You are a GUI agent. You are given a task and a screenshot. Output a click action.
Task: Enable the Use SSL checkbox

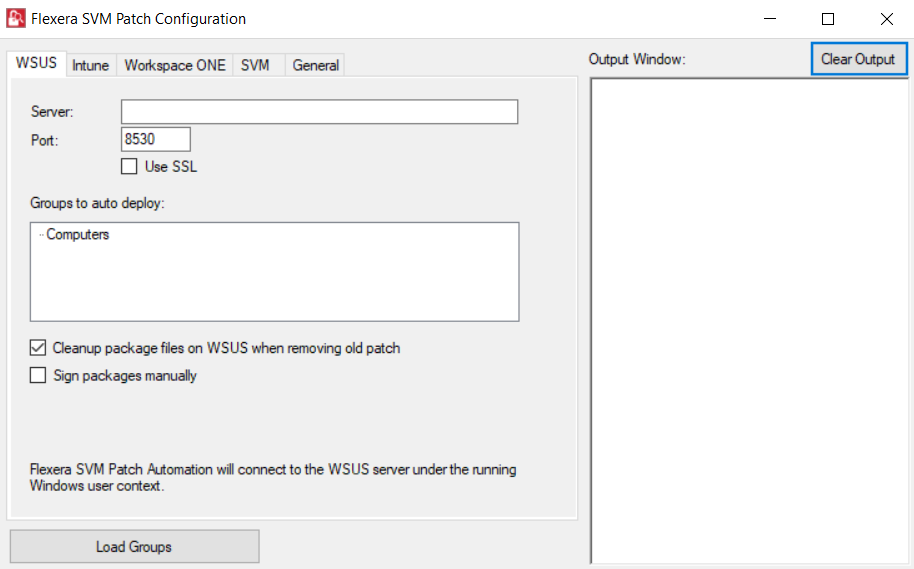[x=129, y=167]
